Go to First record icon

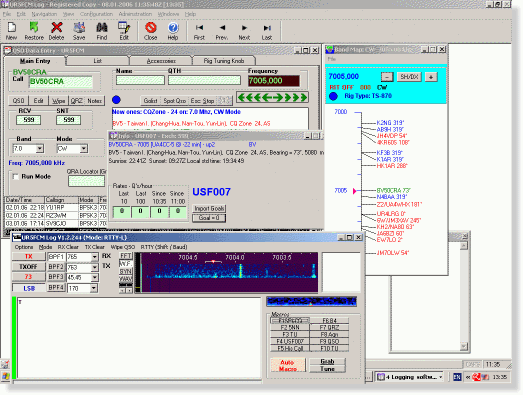click(x=199, y=28)
